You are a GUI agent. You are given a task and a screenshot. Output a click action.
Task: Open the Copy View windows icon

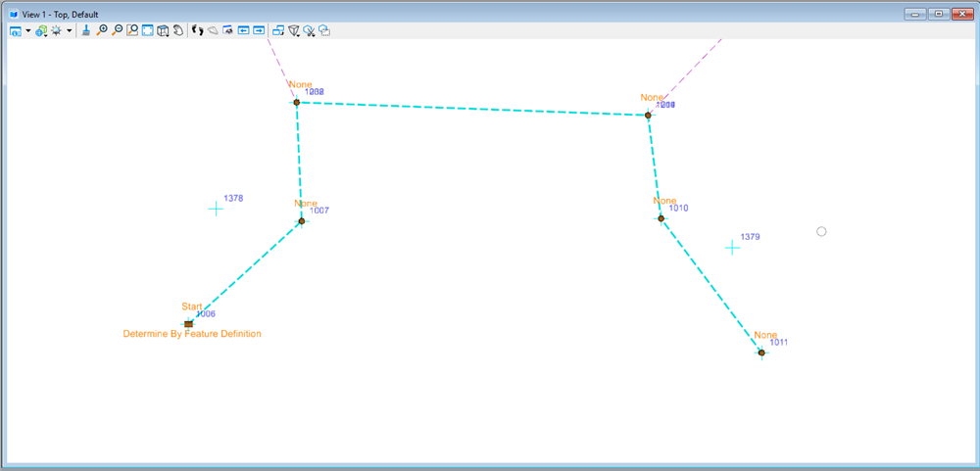pyautogui.click(x=278, y=30)
